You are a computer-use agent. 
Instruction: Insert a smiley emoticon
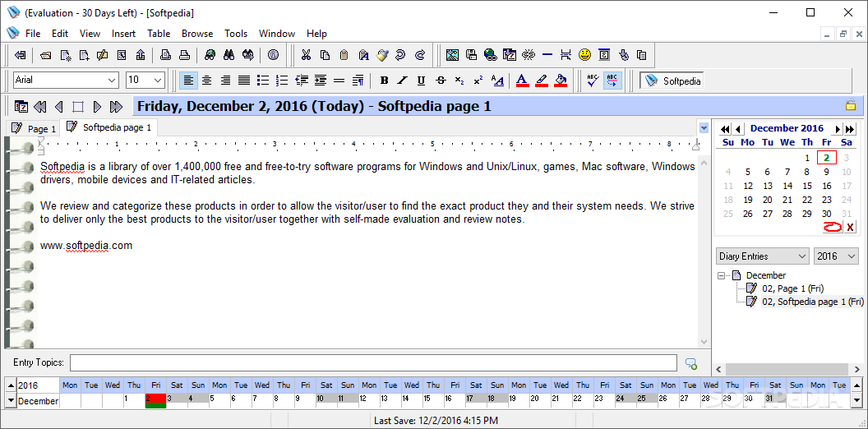click(x=584, y=55)
